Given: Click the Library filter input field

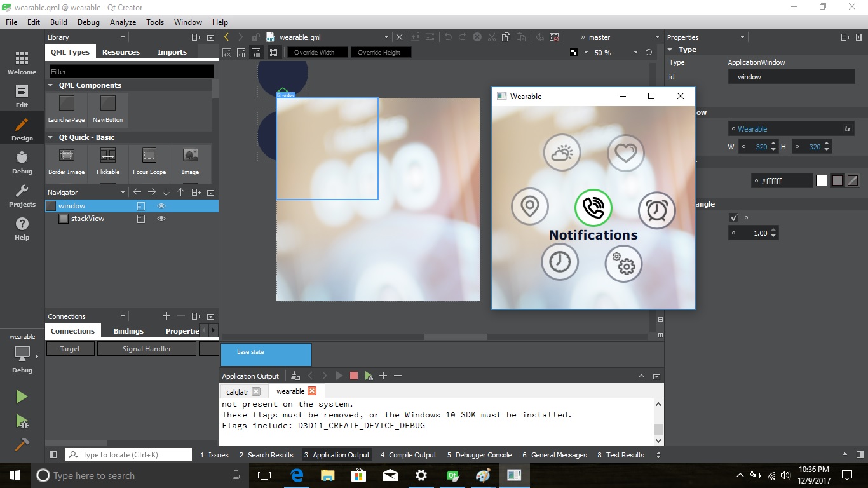Looking at the screenshot, I should coord(131,71).
